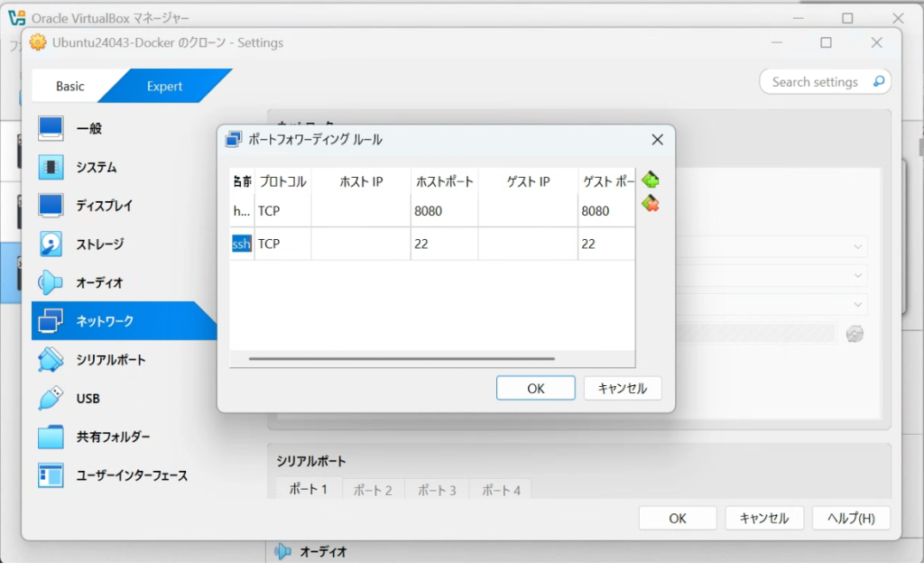Click the remove port forwarding rule icon

(x=650, y=204)
